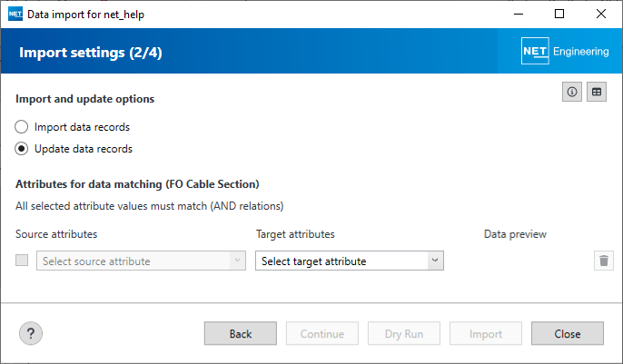Viewport: 623px width, 364px height.
Task: Open Select source attribute dropdown
Action: [x=141, y=261]
